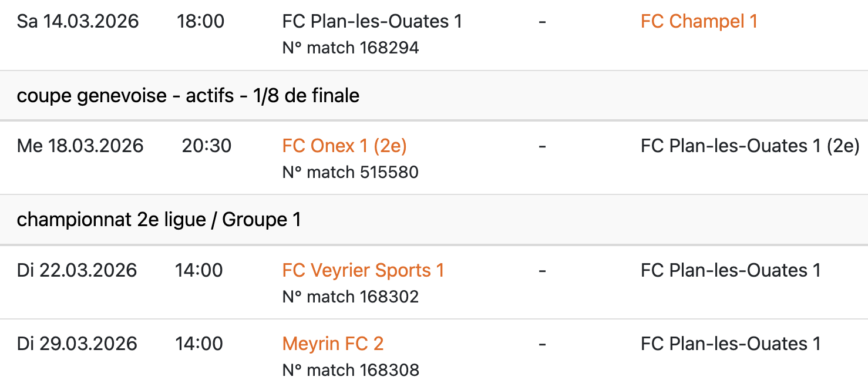This screenshot has height=390, width=868.
Task: Open the FC Champel 1 team link
Action: coord(699,22)
